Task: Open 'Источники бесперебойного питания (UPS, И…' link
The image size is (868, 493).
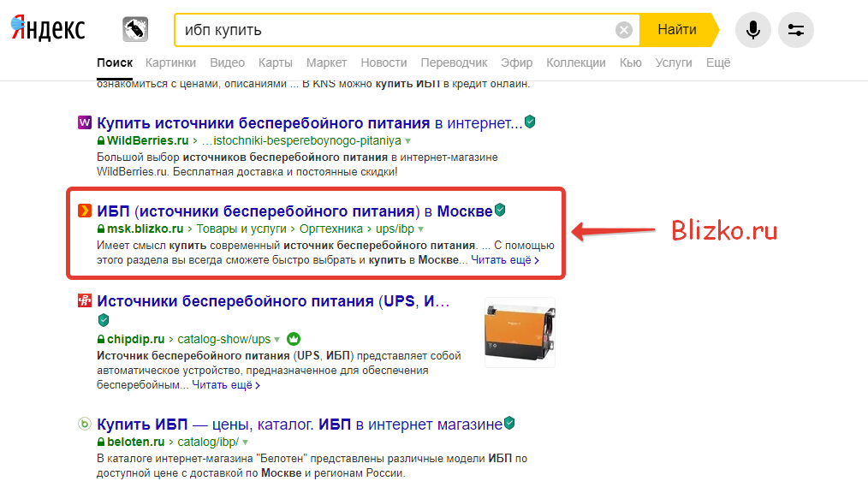Action: pos(273,301)
